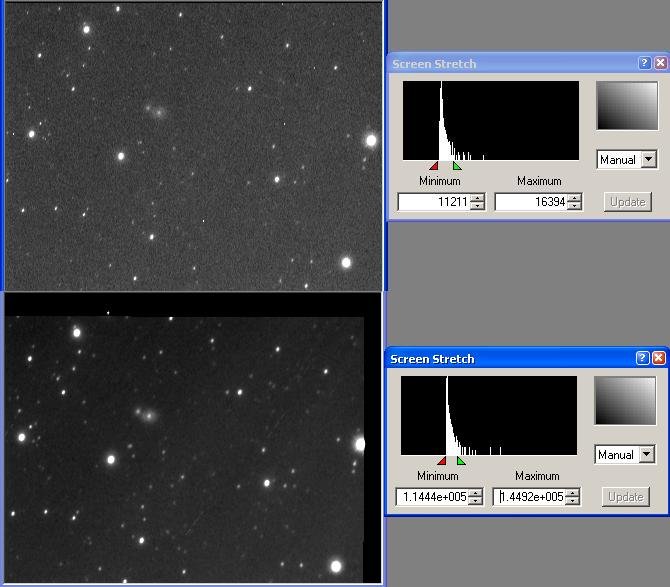Image resolution: width=670 pixels, height=587 pixels.
Task: Click the upper Screen Stretch histogram
Action: point(491,120)
